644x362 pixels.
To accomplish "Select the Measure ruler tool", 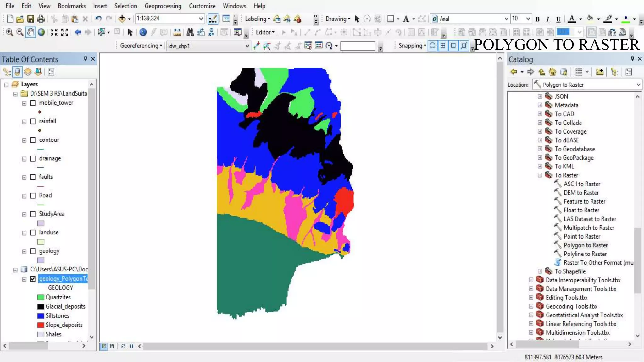I will pyautogui.click(x=177, y=32).
